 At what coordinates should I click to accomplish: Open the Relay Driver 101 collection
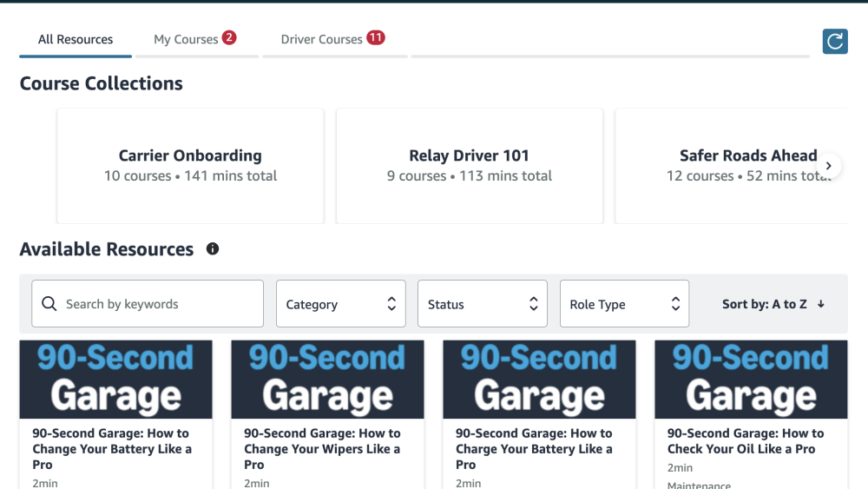pyautogui.click(x=469, y=166)
